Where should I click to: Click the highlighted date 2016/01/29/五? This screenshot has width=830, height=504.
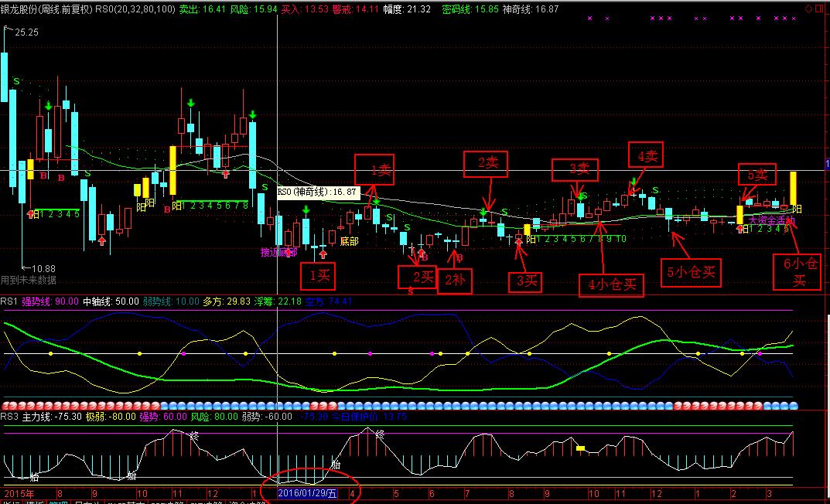click(308, 493)
